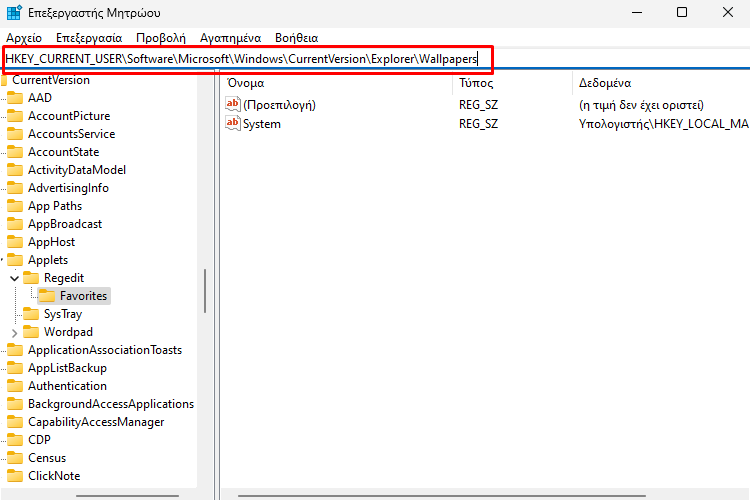750x500 pixels.
Task: Click the values pane horizontal scrollbar
Action: click(441, 496)
